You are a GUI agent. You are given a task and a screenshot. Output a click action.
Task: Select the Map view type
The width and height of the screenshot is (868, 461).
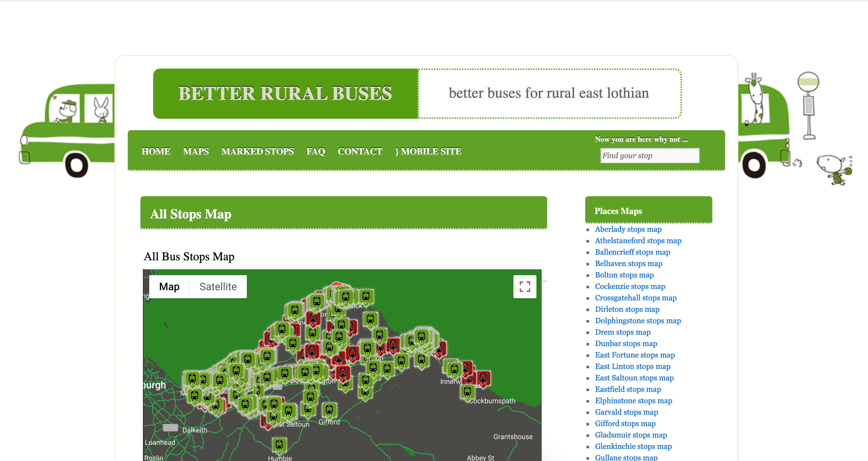click(x=169, y=287)
